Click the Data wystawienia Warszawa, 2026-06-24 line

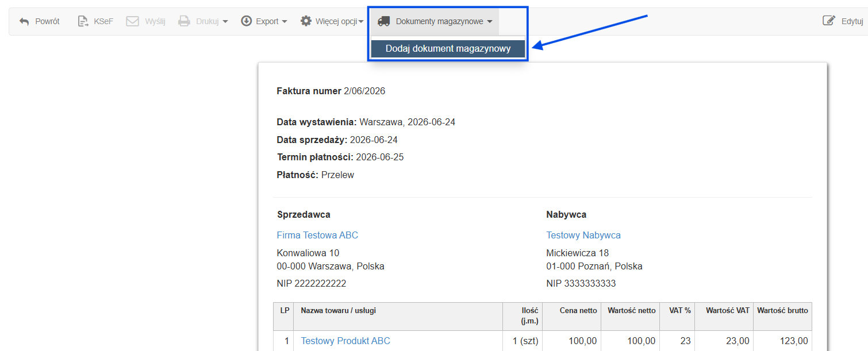pos(366,122)
